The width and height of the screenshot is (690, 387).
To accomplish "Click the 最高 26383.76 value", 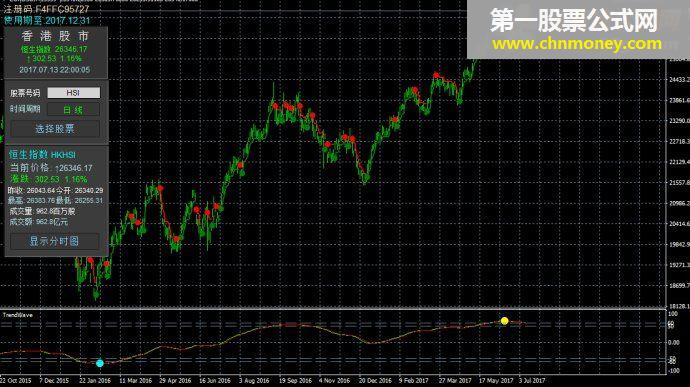I will pos(32,200).
